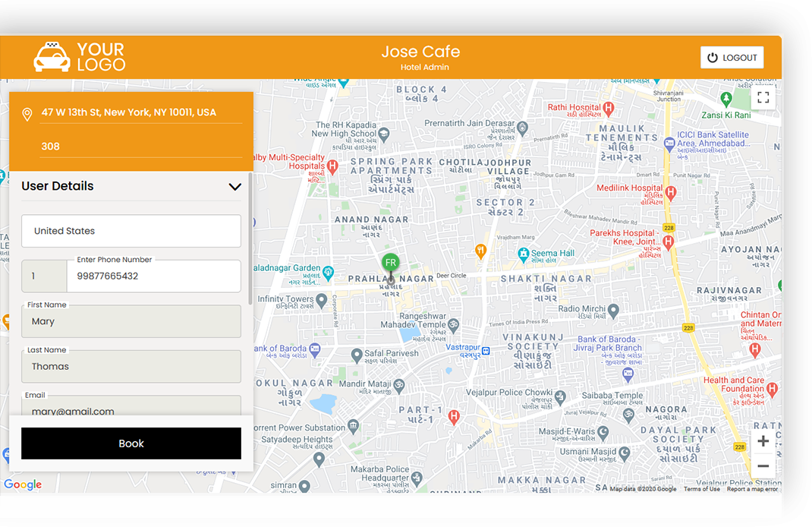Click Vastrapur station icon
812x527 pixels.
pos(486,351)
